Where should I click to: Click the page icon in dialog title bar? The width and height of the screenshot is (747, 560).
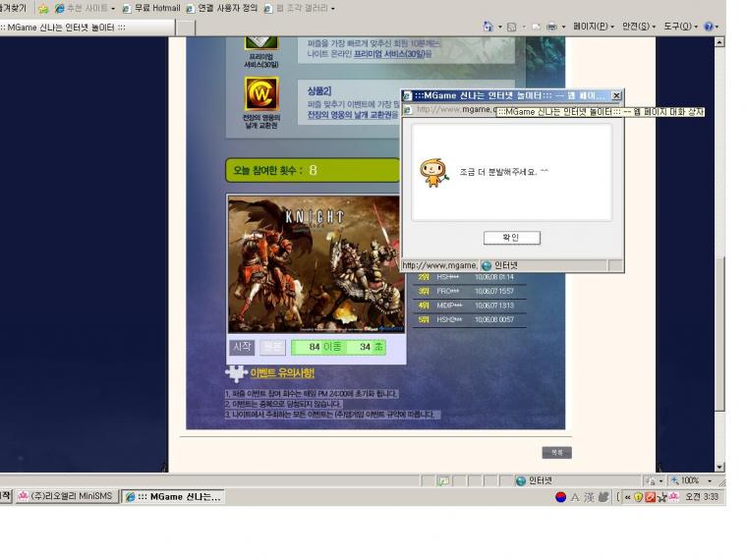click(407, 95)
